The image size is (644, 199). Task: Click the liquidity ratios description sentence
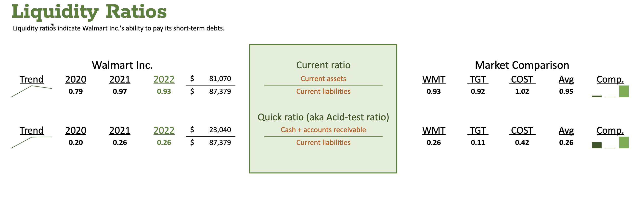tap(119, 28)
